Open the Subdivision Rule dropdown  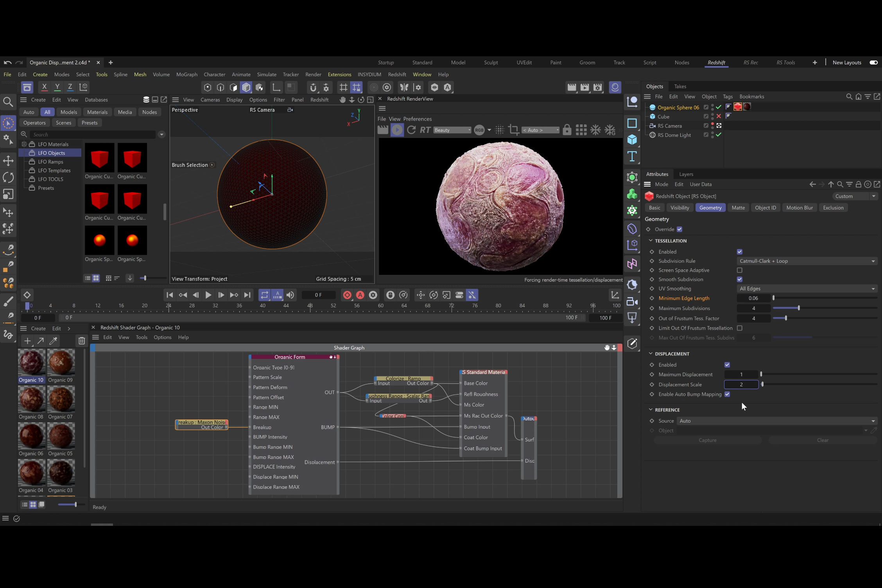(x=807, y=261)
